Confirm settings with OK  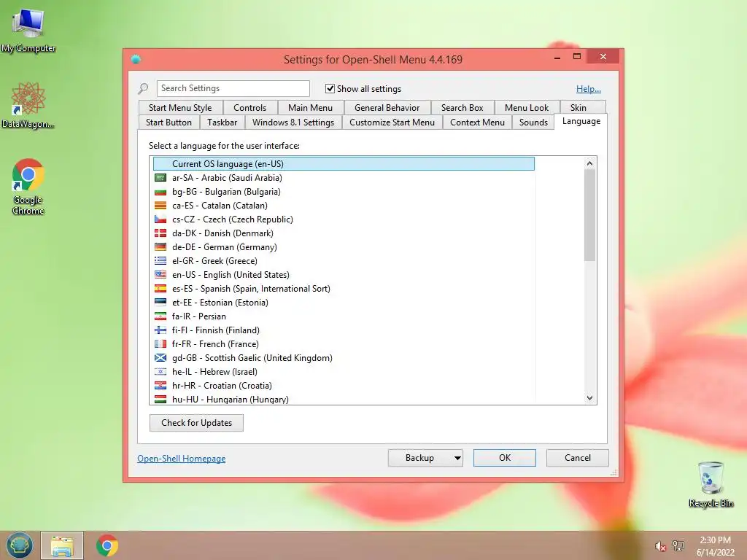pyautogui.click(x=505, y=458)
